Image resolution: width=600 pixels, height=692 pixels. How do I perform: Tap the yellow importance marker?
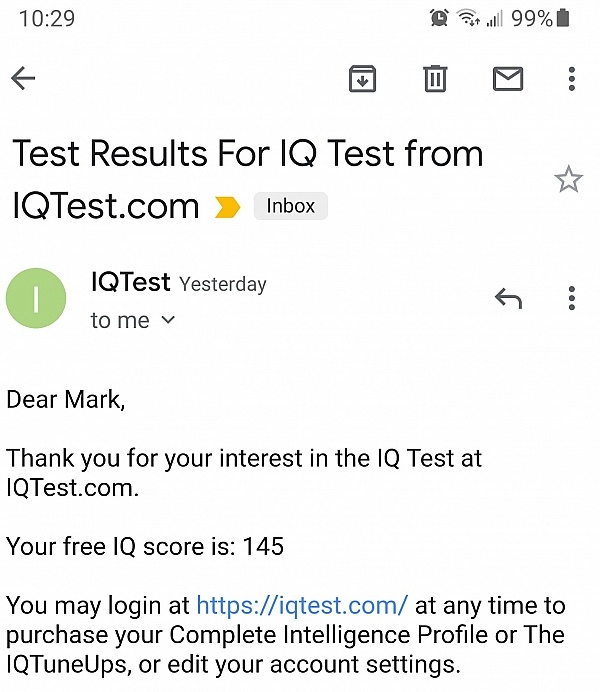click(228, 207)
